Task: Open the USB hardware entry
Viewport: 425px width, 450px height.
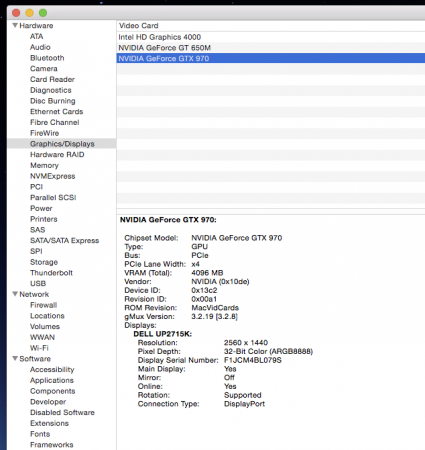Action: (38, 283)
